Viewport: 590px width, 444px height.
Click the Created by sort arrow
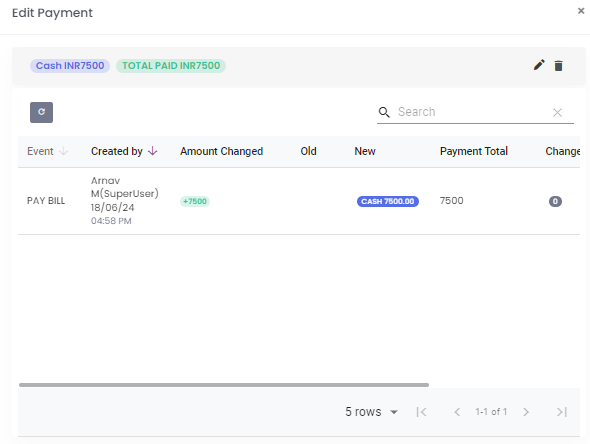pos(152,151)
